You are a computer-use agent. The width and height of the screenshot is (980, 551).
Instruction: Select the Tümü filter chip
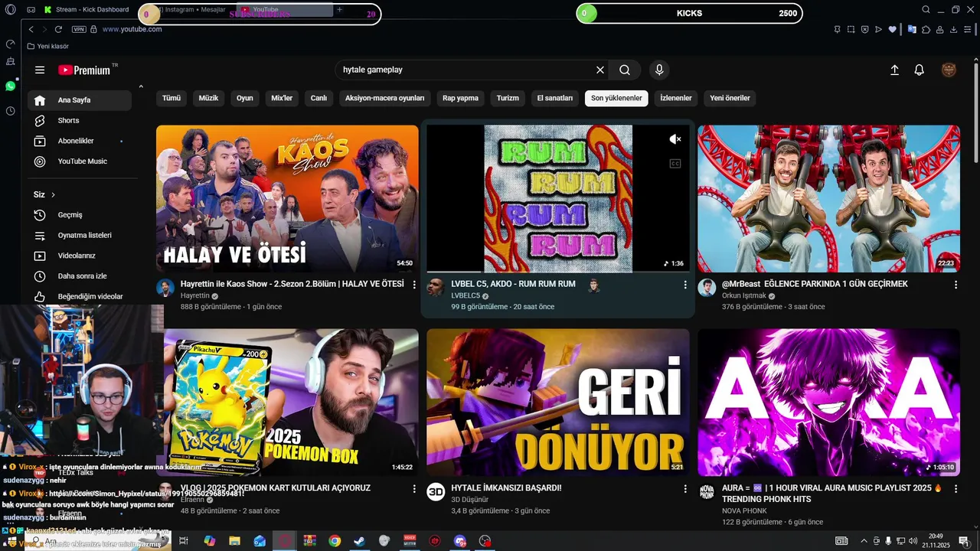171,98
